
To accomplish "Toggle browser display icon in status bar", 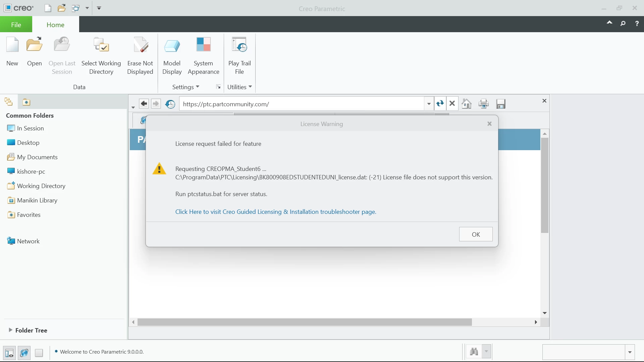I will click(24, 353).
